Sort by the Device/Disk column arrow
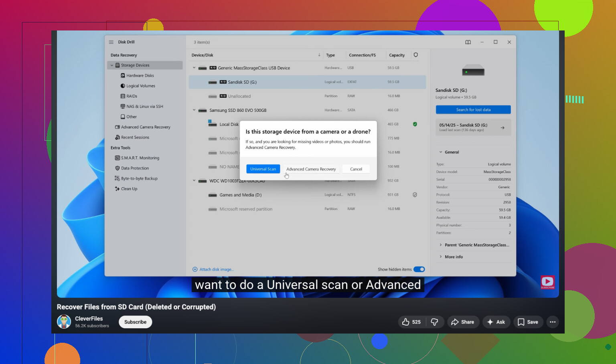Image resolution: width=616 pixels, height=364 pixels. click(319, 55)
